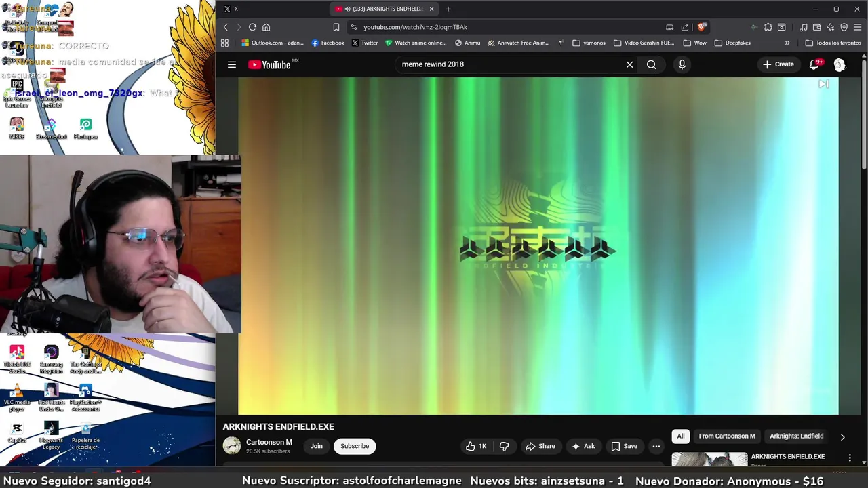Open the Watch anime online bookmark
The width and height of the screenshot is (868, 488).
[416, 43]
